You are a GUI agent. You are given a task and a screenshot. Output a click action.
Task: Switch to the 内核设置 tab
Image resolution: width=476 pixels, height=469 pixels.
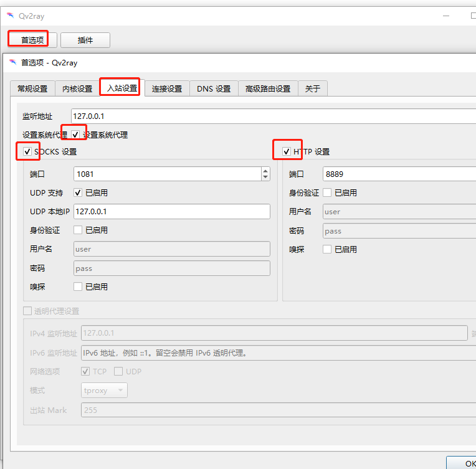(77, 88)
